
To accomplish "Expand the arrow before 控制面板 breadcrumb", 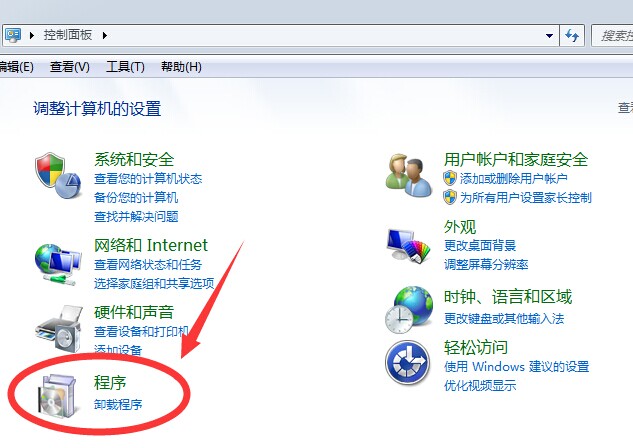I will (31, 36).
